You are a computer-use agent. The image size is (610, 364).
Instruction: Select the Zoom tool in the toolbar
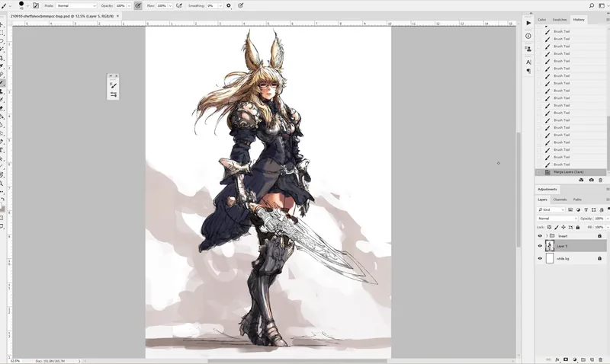(x=2, y=184)
